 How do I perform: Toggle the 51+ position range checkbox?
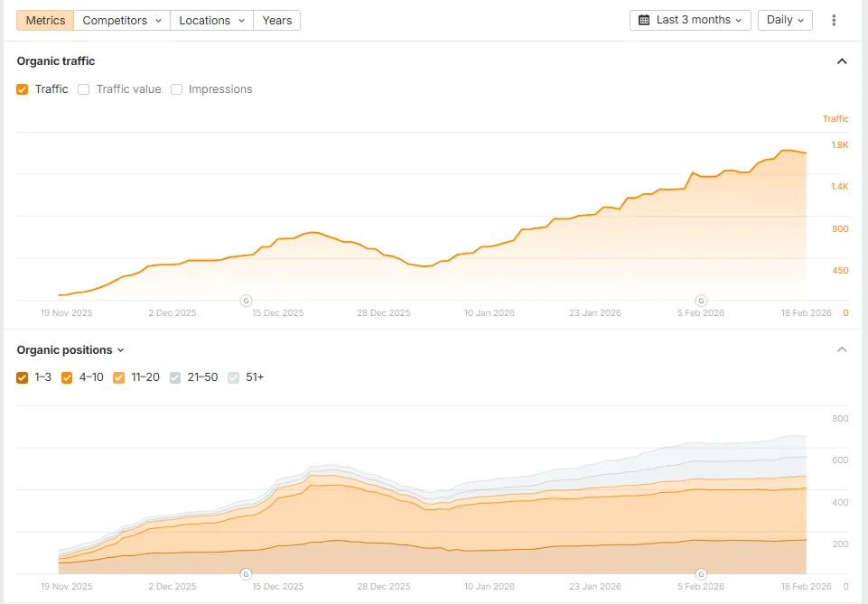[233, 377]
